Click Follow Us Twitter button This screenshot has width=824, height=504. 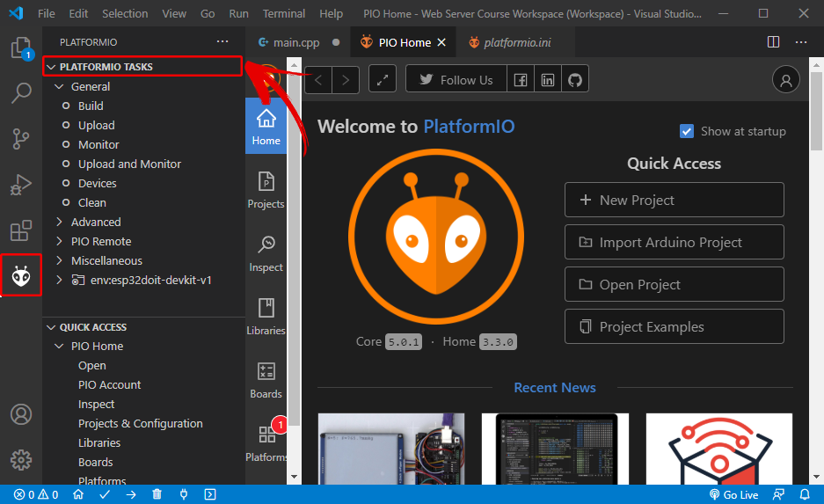point(456,80)
